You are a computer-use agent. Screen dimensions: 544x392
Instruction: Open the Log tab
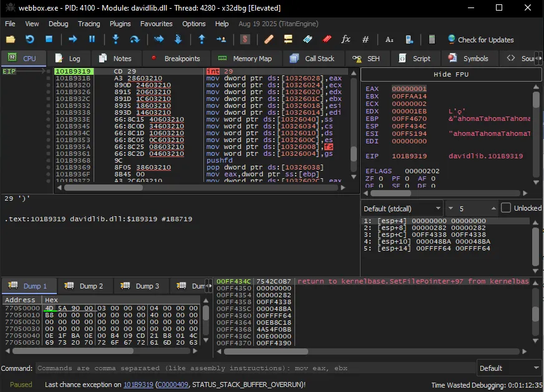[68, 59]
